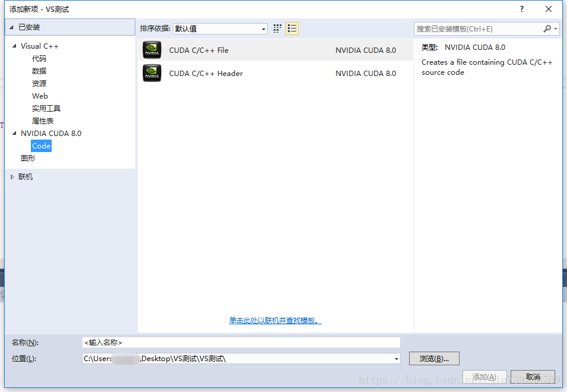Switch to small icons grid view
Viewport: 567px width, 392px height.
(x=277, y=29)
